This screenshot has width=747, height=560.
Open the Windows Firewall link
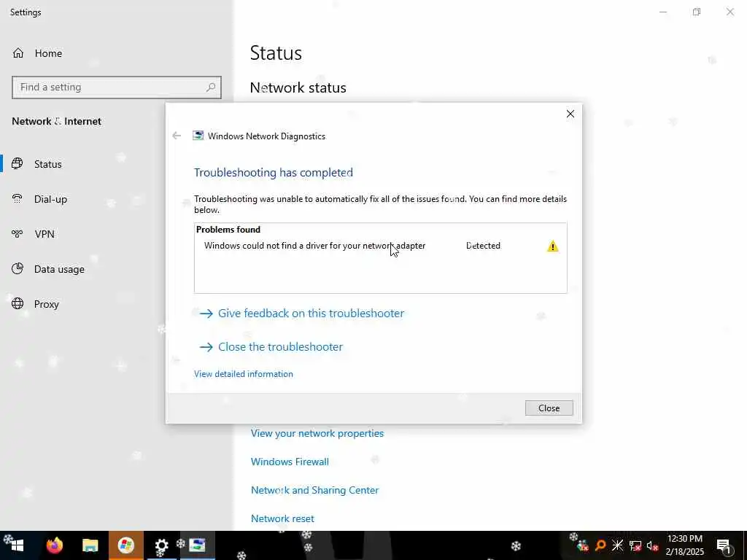pos(290,462)
